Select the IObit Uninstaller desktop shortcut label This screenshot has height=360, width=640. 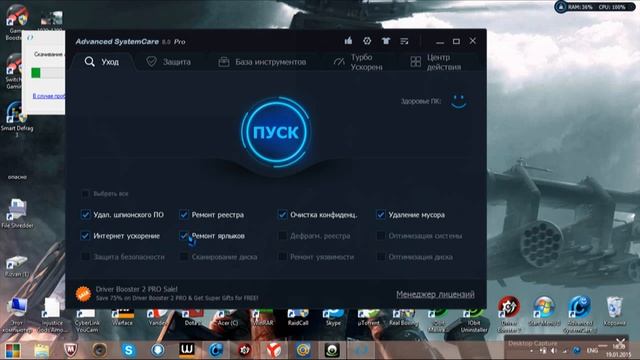click(x=474, y=326)
